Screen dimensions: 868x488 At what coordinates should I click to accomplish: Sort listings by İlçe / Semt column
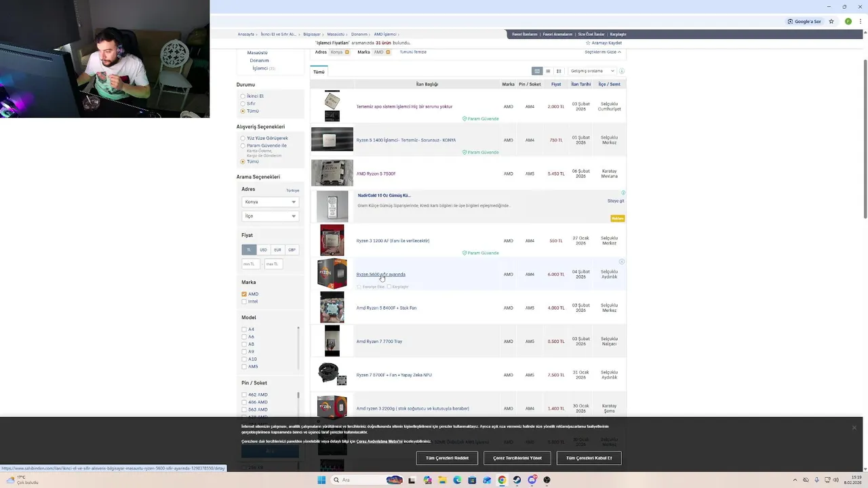click(x=609, y=84)
